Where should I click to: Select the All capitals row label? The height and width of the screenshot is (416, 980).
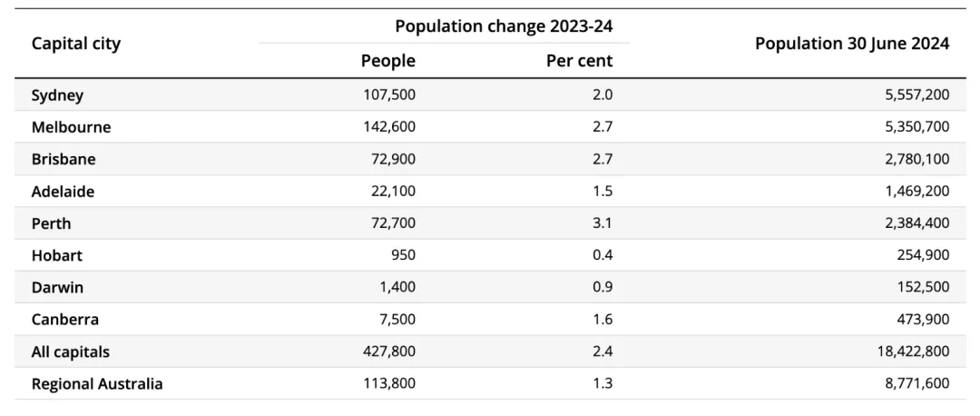tap(70, 352)
